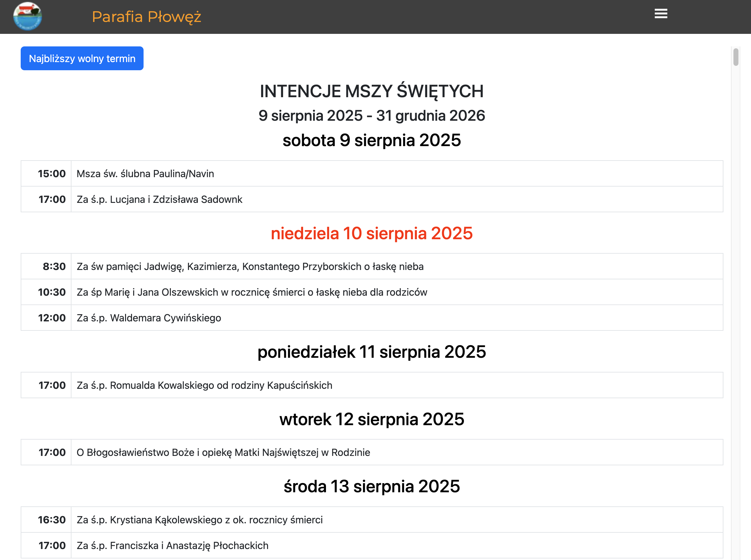Click the Parafia Płowęż site title
The height and width of the screenshot is (560, 751).
click(146, 17)
